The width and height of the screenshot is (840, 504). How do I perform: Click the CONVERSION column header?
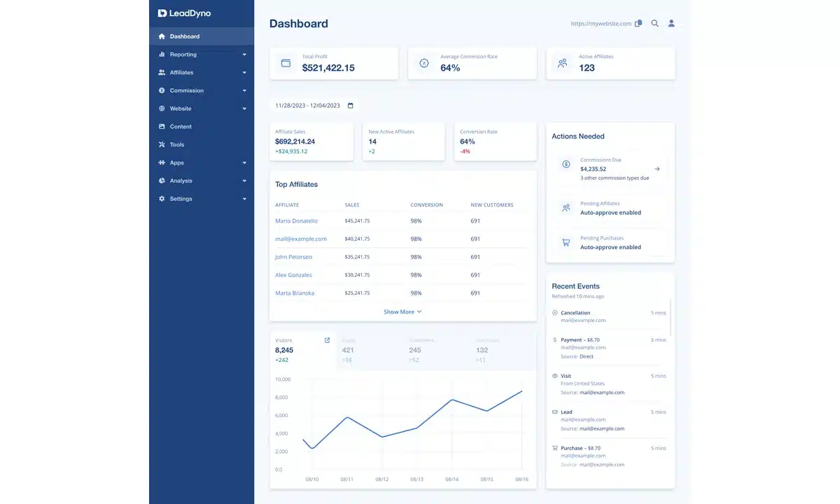pos(427,205)
